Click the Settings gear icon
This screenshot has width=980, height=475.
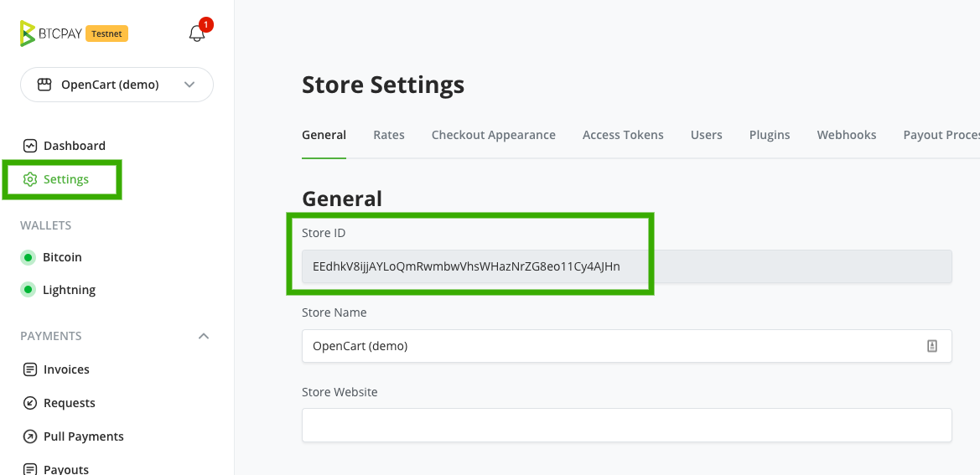29,179
